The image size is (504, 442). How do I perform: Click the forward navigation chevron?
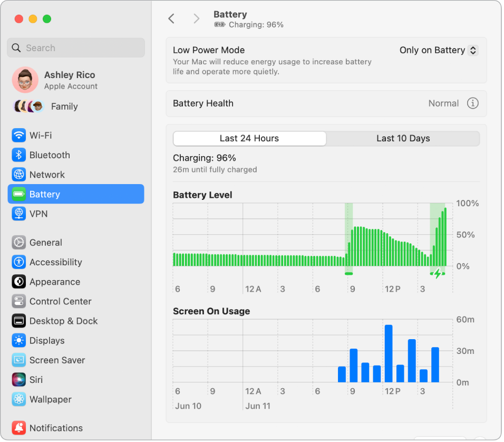point(196,18)
